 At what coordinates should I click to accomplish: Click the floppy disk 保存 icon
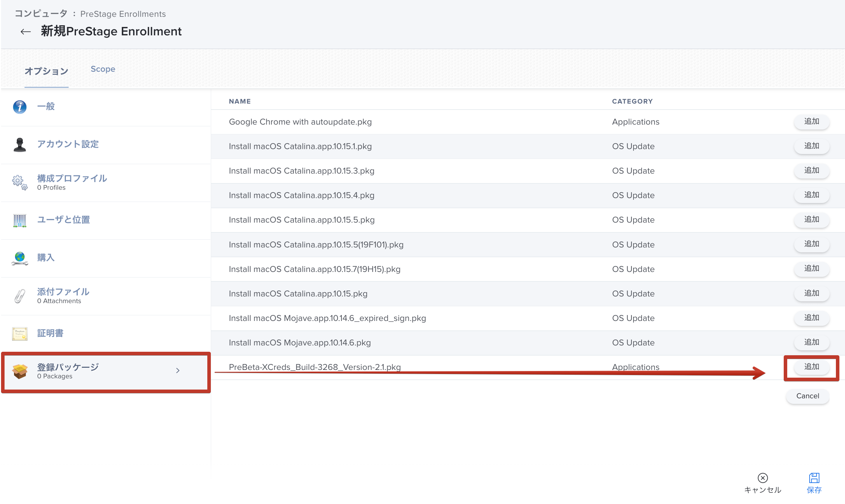814,478
